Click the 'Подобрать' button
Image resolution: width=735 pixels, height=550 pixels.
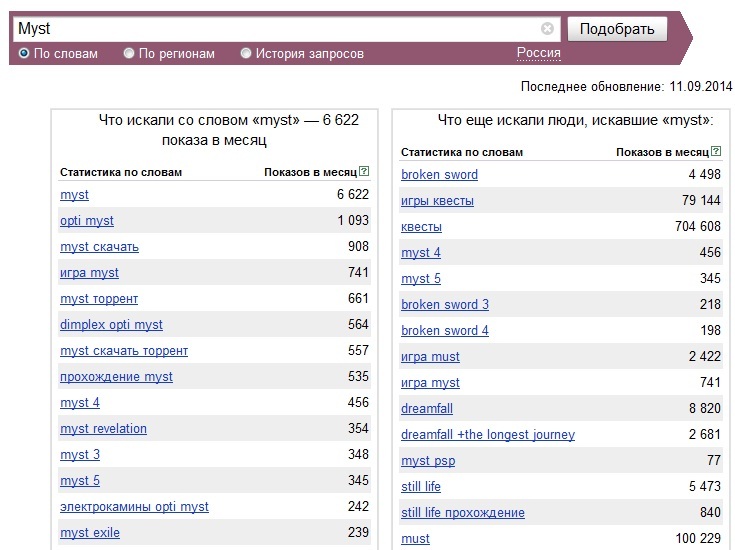pos(617,29)
